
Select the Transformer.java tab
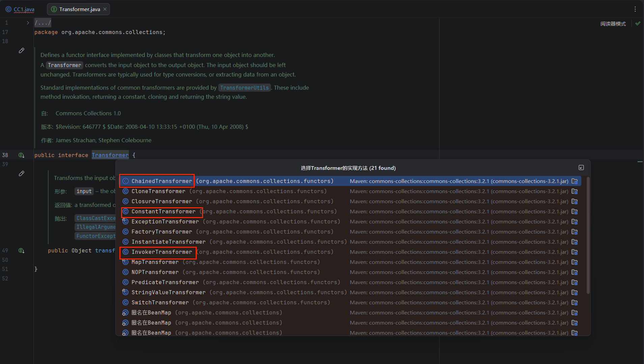click(79, 9)
